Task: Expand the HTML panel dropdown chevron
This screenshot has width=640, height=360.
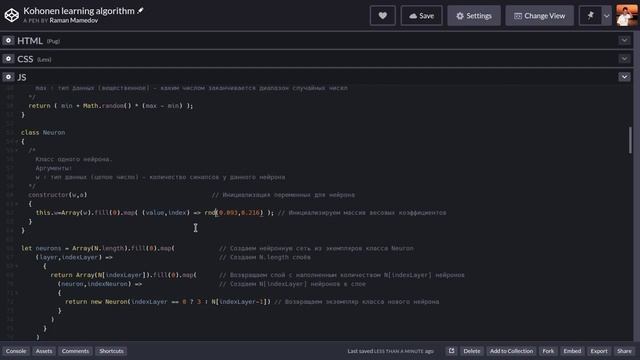Action: click(x=624, y=40)
